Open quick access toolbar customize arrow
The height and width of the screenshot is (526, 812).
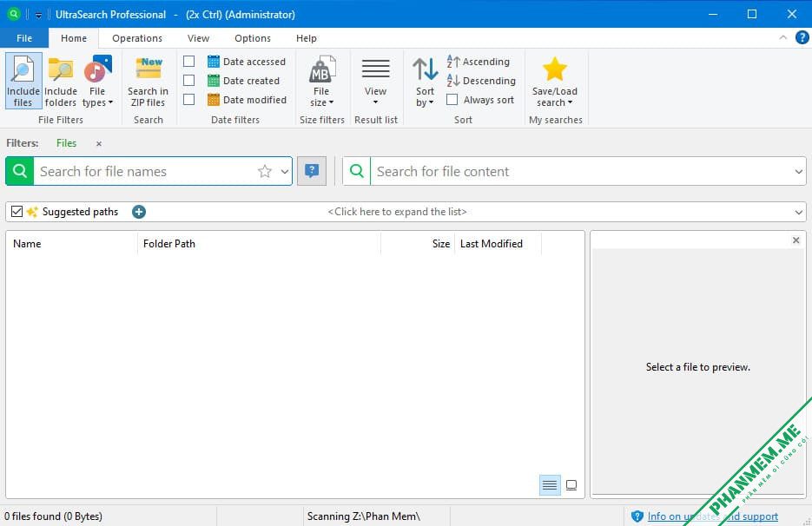(39, 15)
